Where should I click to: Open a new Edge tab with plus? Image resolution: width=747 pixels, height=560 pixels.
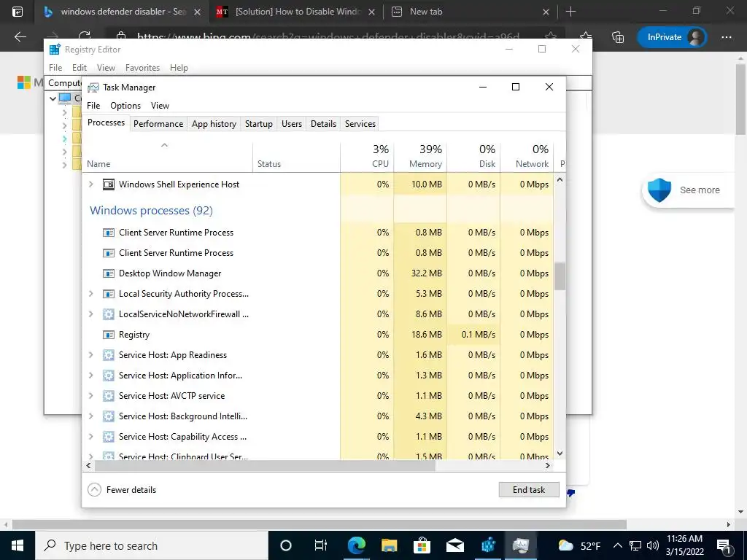(570, 12)
